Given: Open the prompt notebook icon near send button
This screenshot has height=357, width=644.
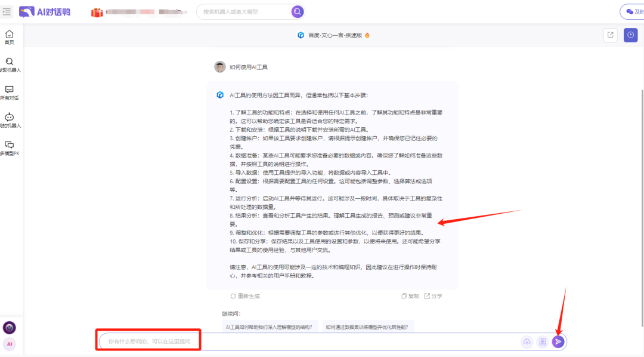Looking at the screenshot, I should coord(542,341).
